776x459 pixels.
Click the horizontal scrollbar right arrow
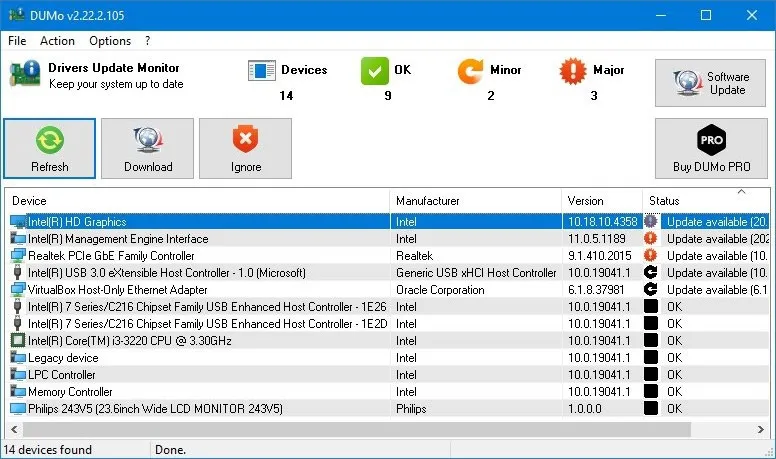point(760,429)
